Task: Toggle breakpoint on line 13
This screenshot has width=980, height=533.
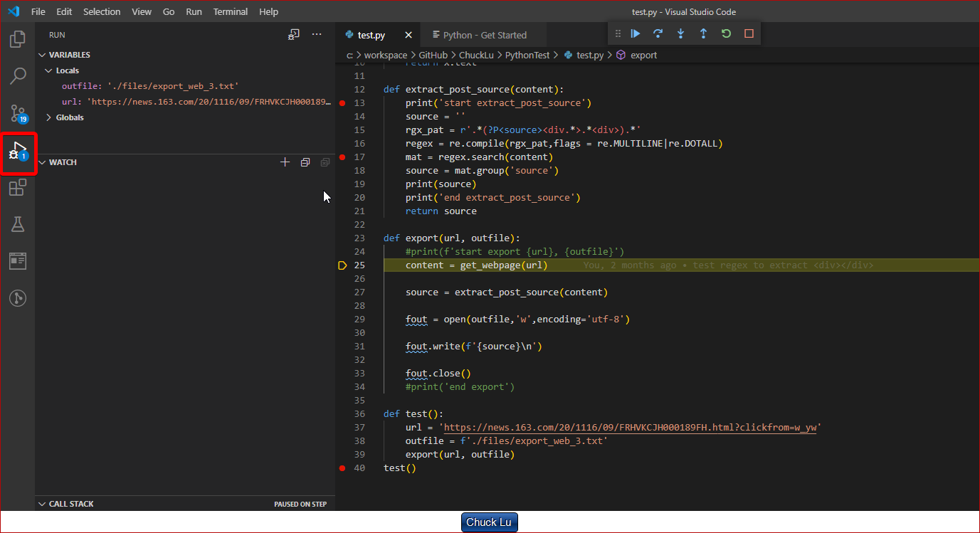Action: 342,103
